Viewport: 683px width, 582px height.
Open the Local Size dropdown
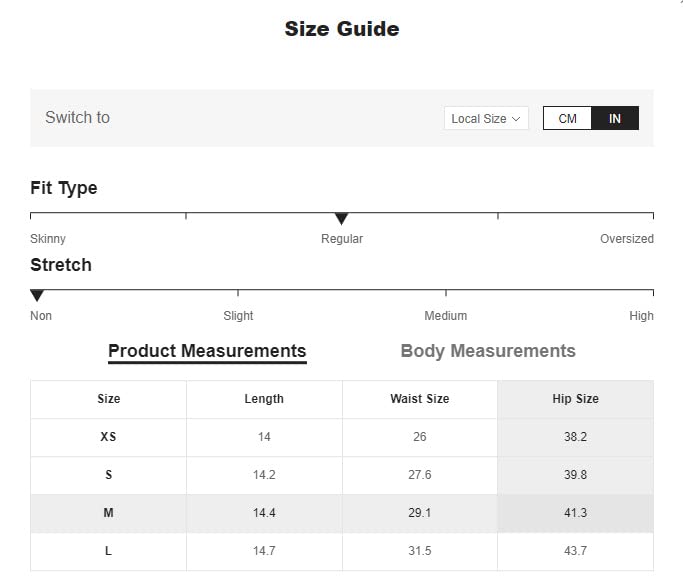[x=485, y=118]
